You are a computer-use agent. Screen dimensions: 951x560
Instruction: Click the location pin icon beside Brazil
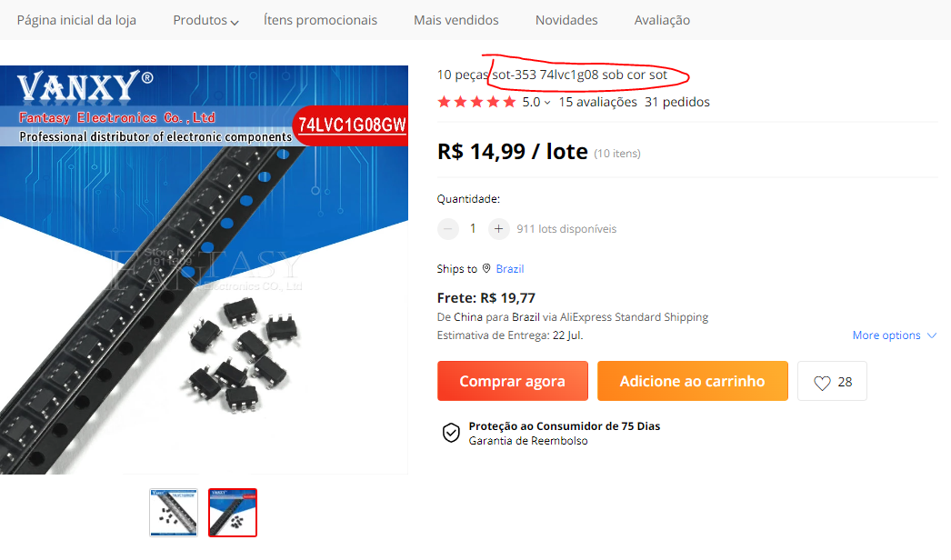pyautogui.click(x=486, y=268)
